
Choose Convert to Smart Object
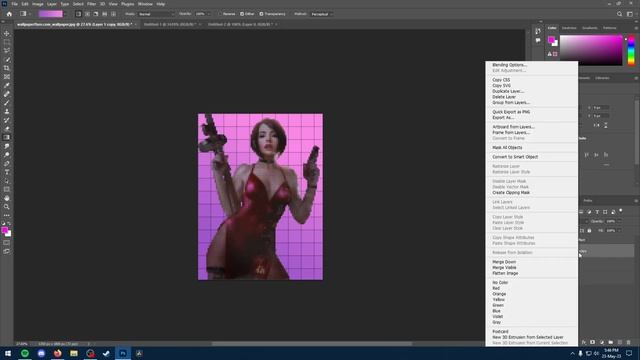click(515, 157)
